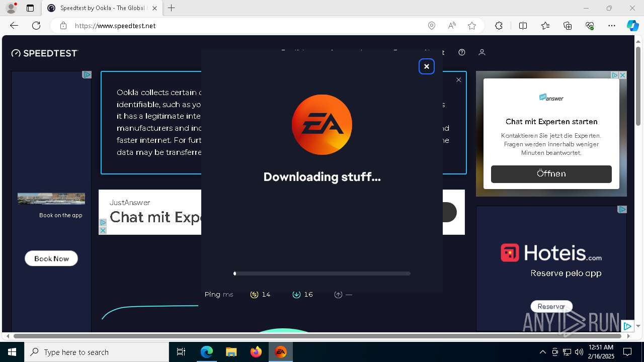
Task: Click the download speed arrow icon
Action: [x=296, y=295]
